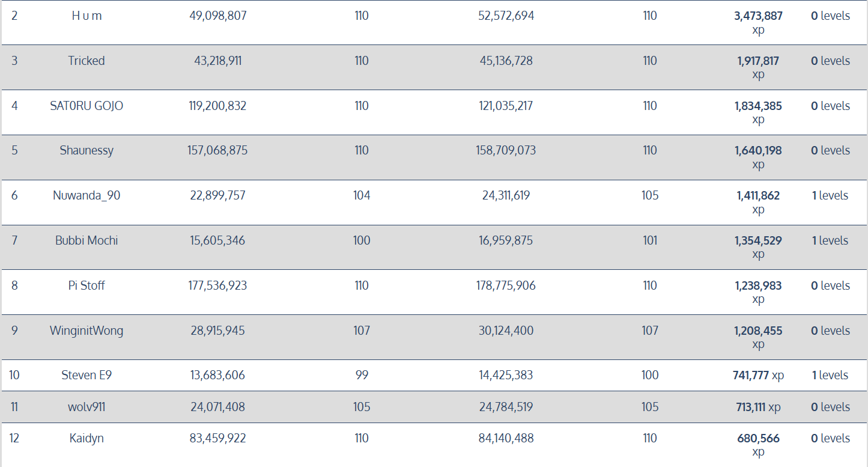Select Kaidyn in the ranking list
The width and height of the screenshot is (868, 467).
click(x=86, y=438)
